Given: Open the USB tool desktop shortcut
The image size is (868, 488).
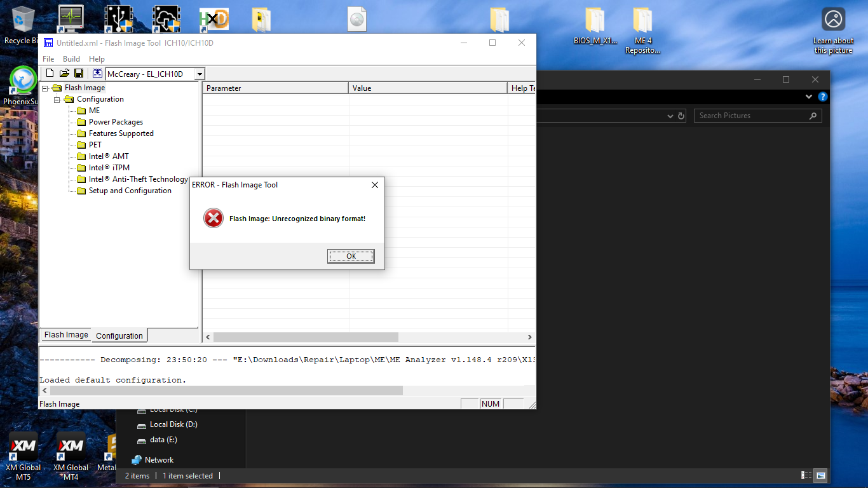Looking at the screenshot, I should click(119, 19).
